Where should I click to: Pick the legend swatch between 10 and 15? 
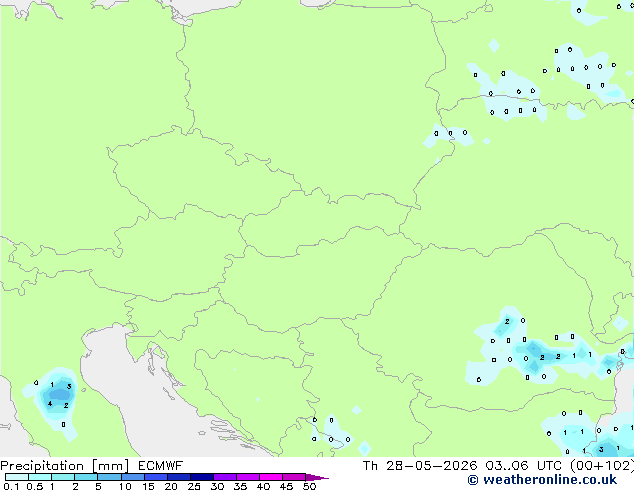pyautogui.click(x=132, y=477)
